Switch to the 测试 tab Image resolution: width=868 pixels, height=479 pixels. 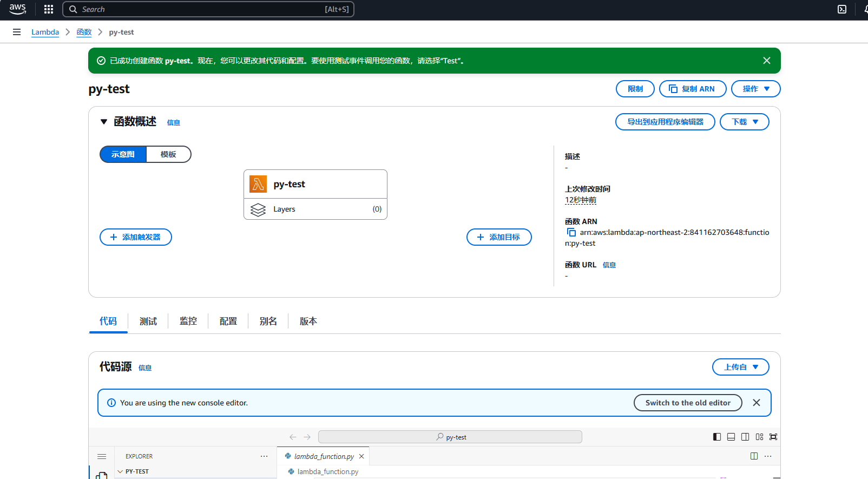[x=148, y=321]
